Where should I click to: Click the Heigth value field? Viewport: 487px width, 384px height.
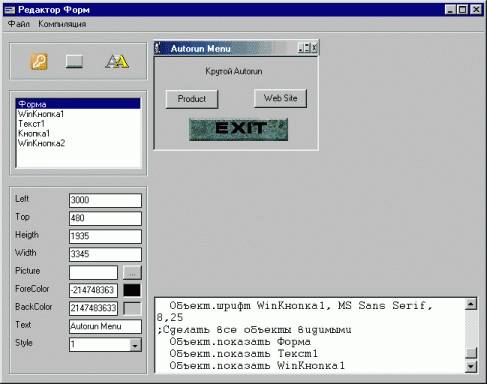(105, 236)
